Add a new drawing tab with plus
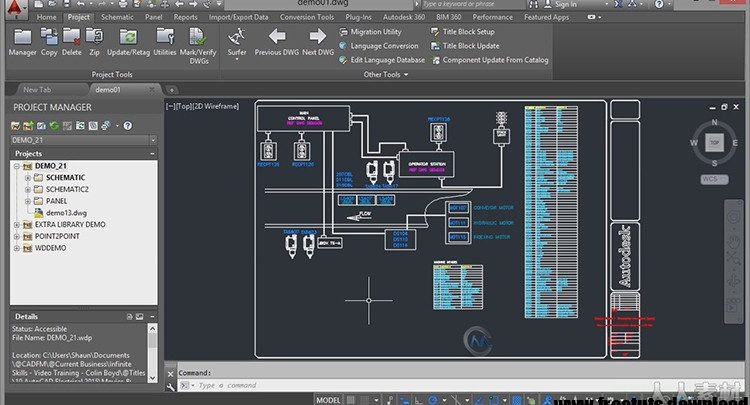The image size is (750, 405). point(172,90)
